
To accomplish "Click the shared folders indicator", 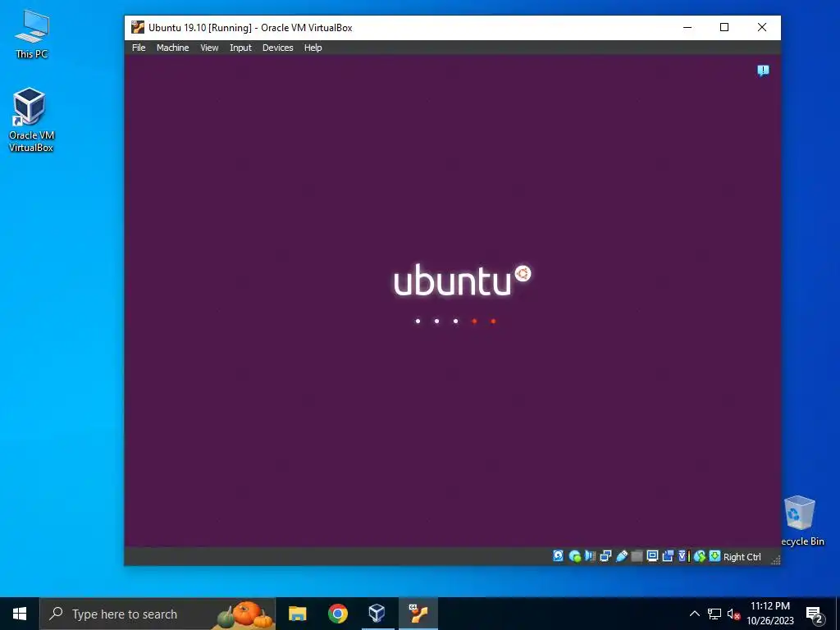I will [637, 556].
